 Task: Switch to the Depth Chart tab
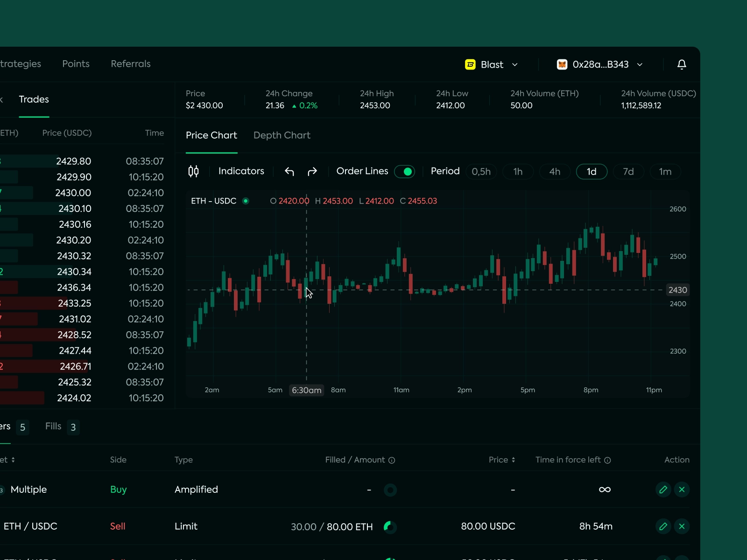[x=282, y=135]
